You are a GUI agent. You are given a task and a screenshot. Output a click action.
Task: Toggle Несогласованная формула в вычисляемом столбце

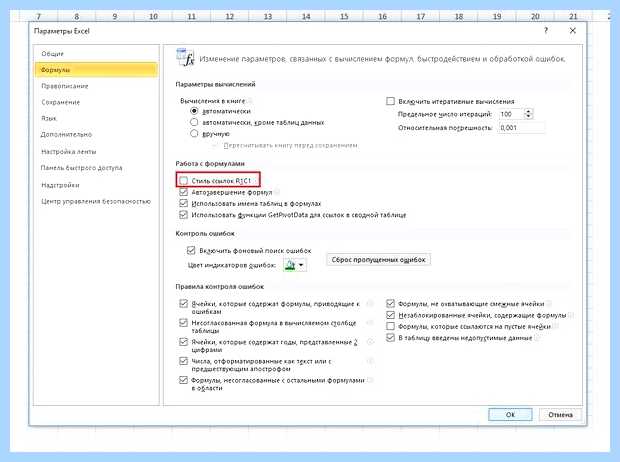pos(183,323)
